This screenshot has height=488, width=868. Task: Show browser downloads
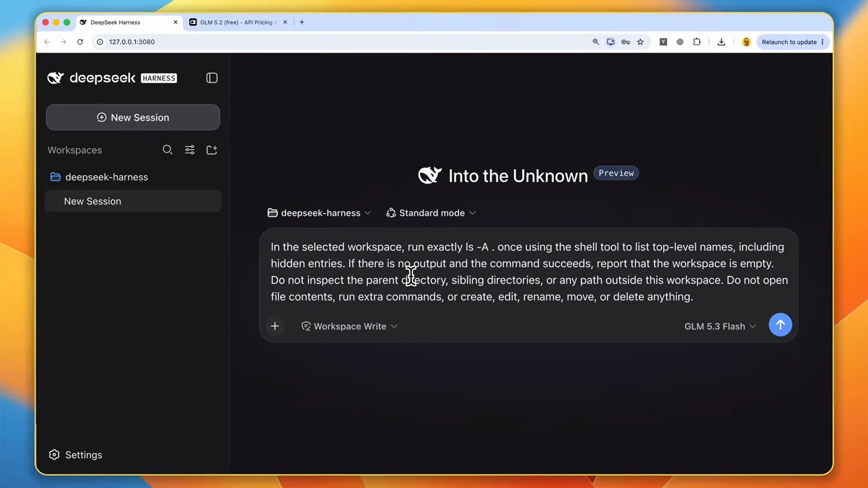[x=722, y=42]
